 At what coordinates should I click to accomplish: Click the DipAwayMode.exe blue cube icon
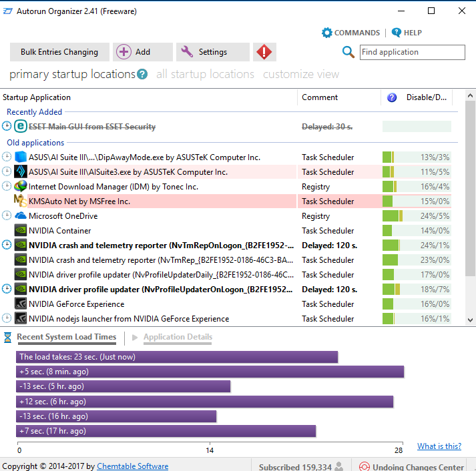[x=20, y=157]
